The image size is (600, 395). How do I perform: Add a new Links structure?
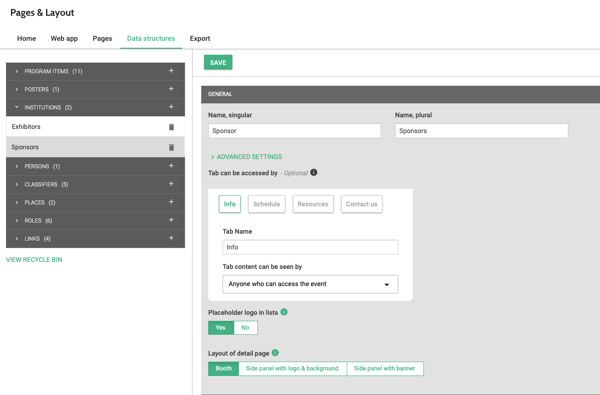(x=171, y=238)
